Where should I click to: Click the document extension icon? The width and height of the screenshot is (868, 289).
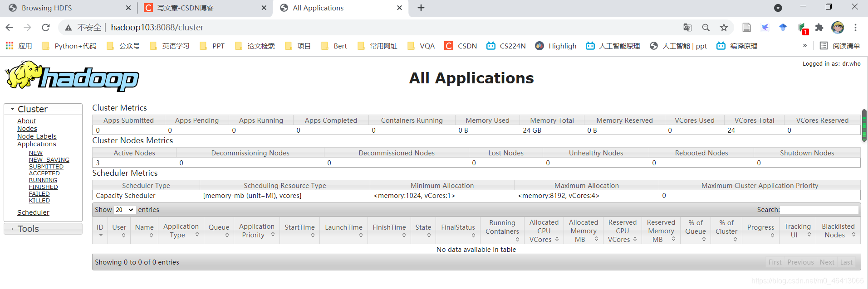pyautogui.click(x=746, y=28)
